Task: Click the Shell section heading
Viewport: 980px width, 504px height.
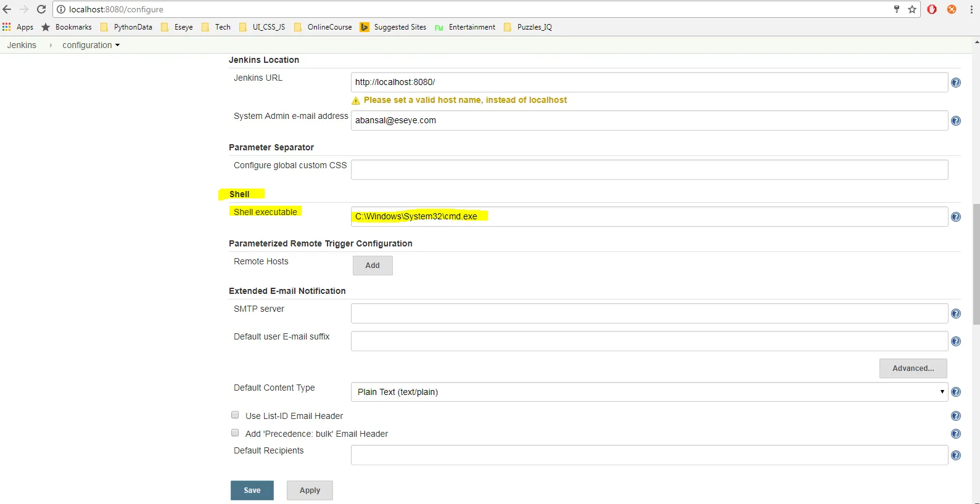Action: coord(239,194)
